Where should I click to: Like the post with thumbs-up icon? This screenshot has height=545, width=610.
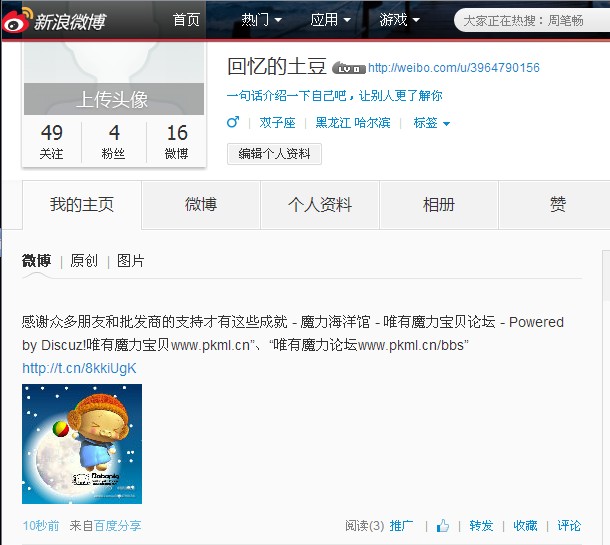coord(442,525)
